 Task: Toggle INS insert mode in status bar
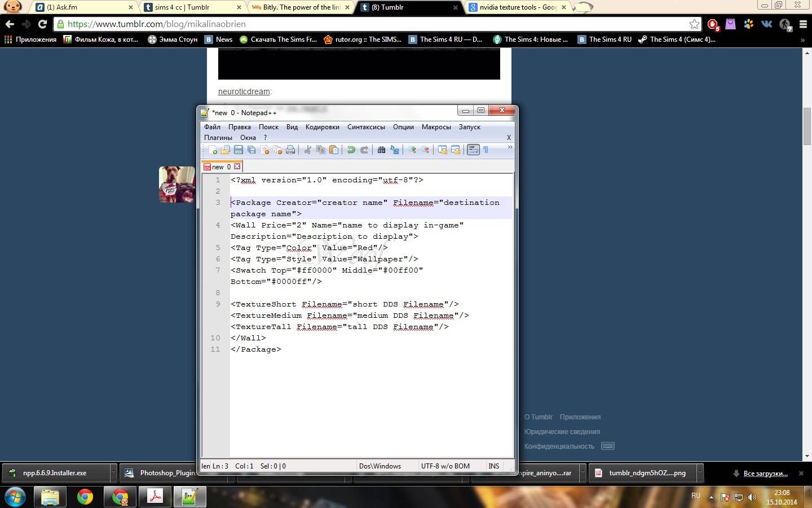(x=494, y=466)
